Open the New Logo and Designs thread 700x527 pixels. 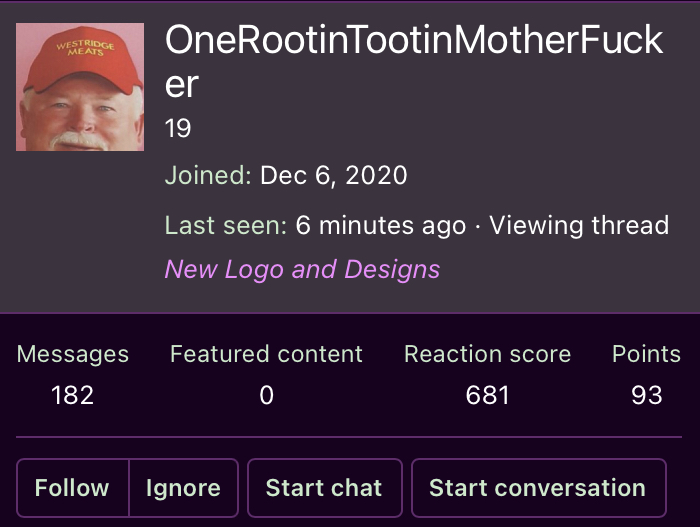click(302, 269)
